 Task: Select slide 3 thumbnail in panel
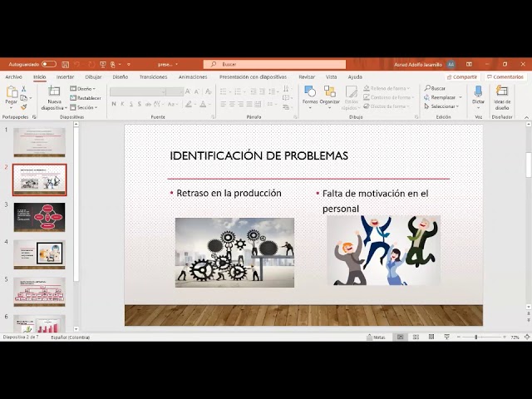(39, 216)
